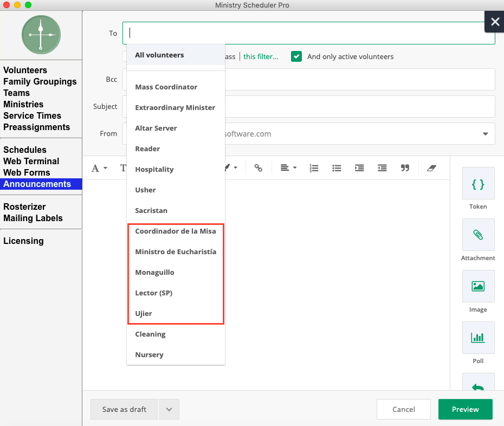
Task: Open the text alignment dropdown
Action: tap(288, 168)
